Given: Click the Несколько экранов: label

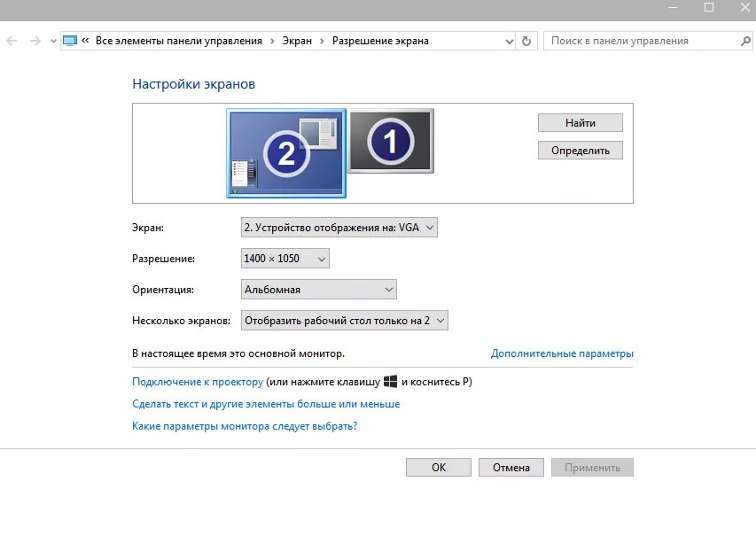Looking at the screenshot, I should click(x=182, y=321).
